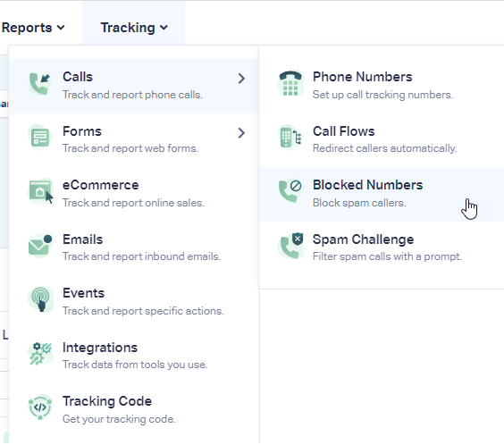Select the Blocked Numbers menu item
The width and height of the screenshot is (504, 445).
coord(382,194)
